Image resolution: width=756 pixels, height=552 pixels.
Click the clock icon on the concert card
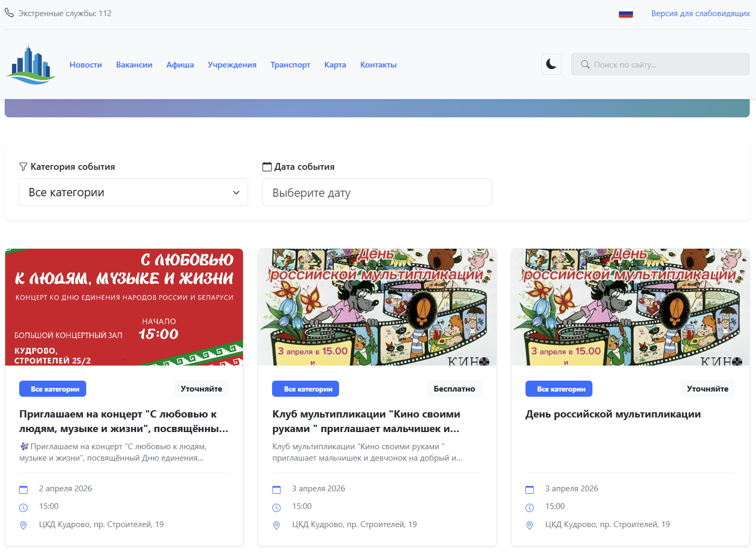click(23, 506)
